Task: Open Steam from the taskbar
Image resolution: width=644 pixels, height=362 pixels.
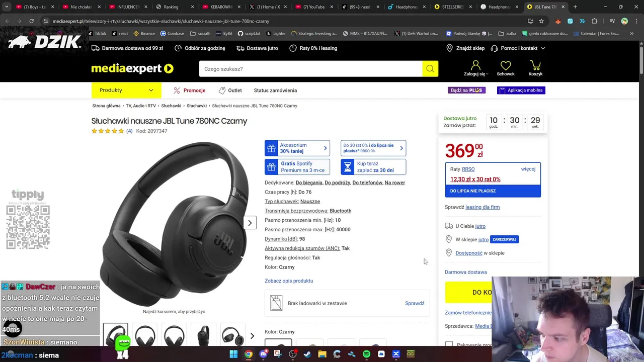Action: tap(307, 354)
